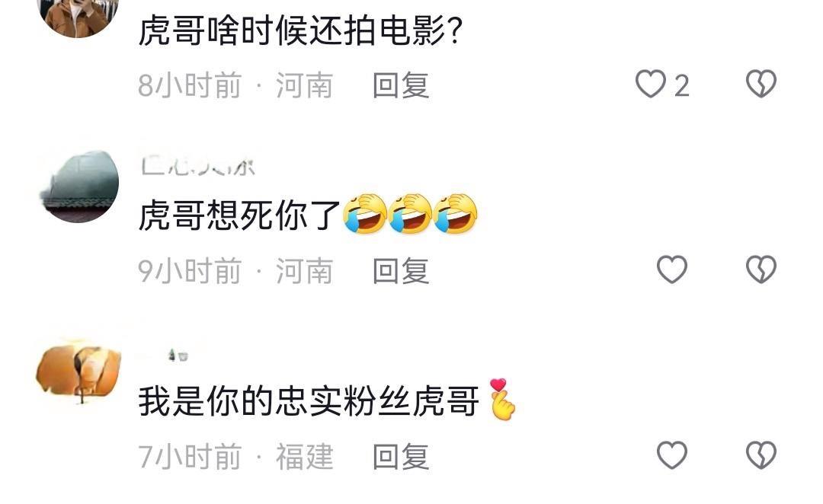Dislike the 虎哥啥时候还拍电影 comment with broken heart

pyautogui.click(x=761, y=84)
